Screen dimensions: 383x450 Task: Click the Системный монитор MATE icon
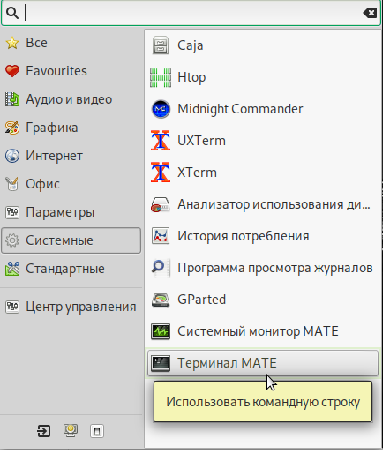click(161, 331)
